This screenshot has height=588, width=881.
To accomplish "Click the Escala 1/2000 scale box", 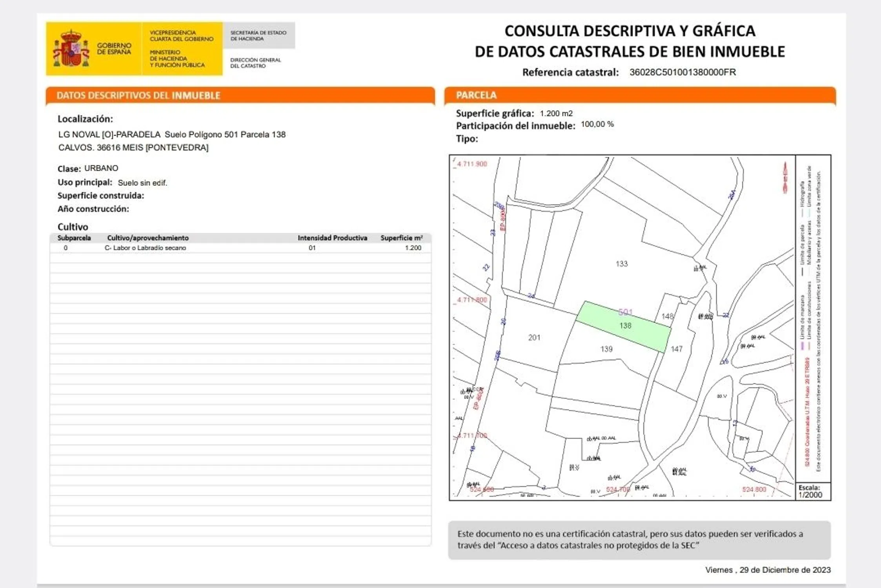I will click(812, 491).
